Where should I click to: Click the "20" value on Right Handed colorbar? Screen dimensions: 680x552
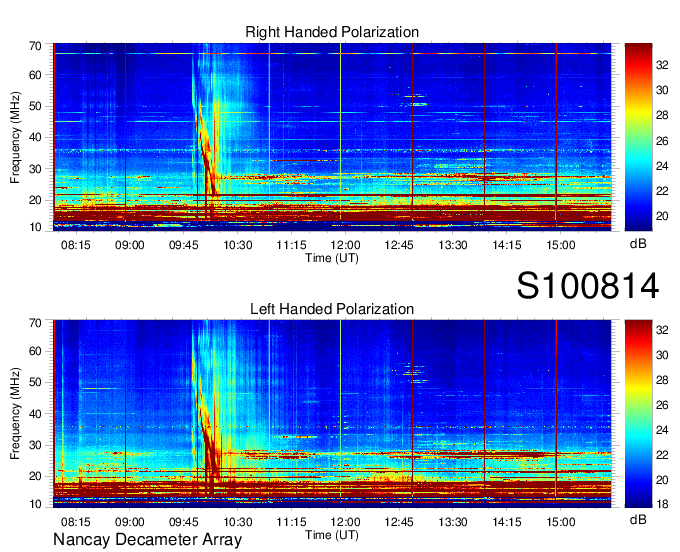click(662, 216)
